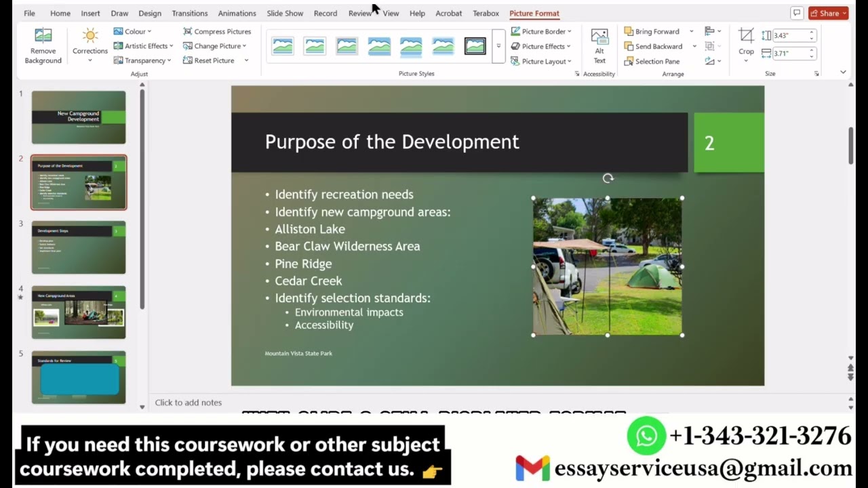Image resolution: width=868 pixels, height=488 pixels.
Task: Open the Record tab
Action: tap(325, 13)
